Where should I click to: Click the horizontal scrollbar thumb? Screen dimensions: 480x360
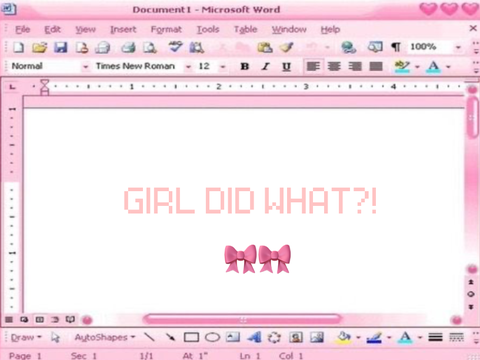click(x=243, y=319)
